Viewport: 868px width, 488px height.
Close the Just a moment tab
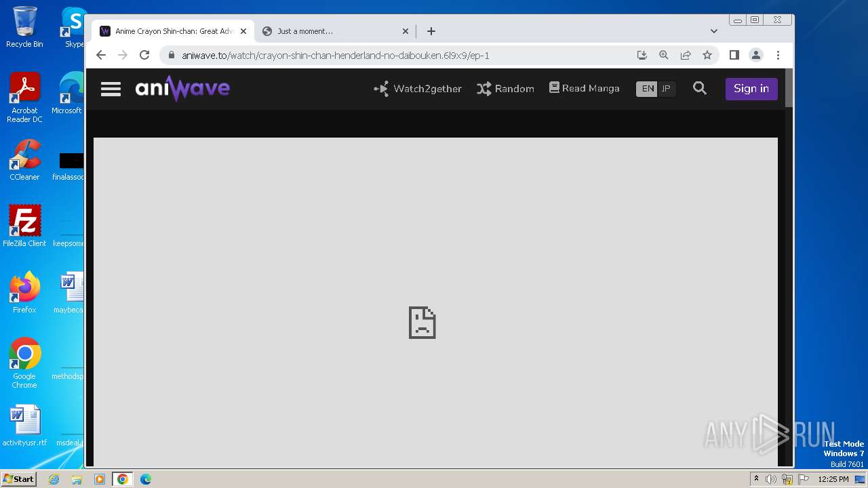click(406, 31)
